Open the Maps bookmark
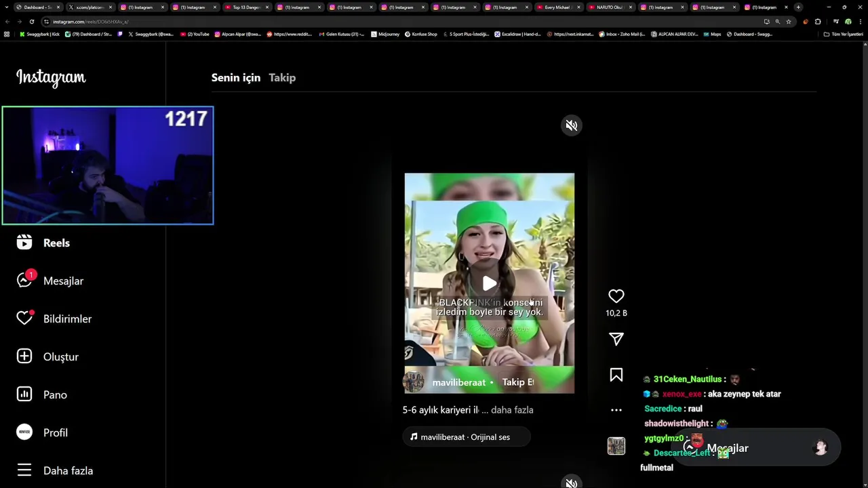This screenshot has height=488, width=868. (712, 34)
